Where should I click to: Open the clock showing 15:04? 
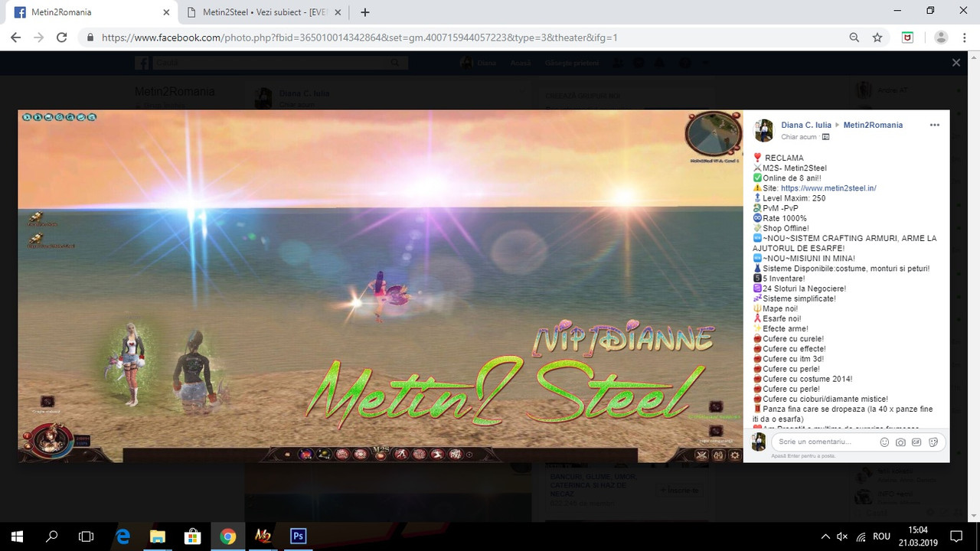coord(917,536)
